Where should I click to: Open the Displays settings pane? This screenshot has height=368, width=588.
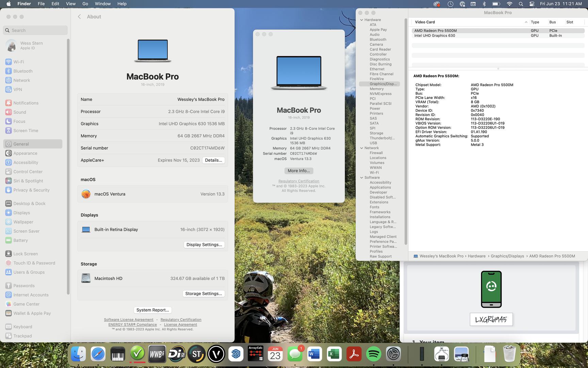(x=33, y=213)
